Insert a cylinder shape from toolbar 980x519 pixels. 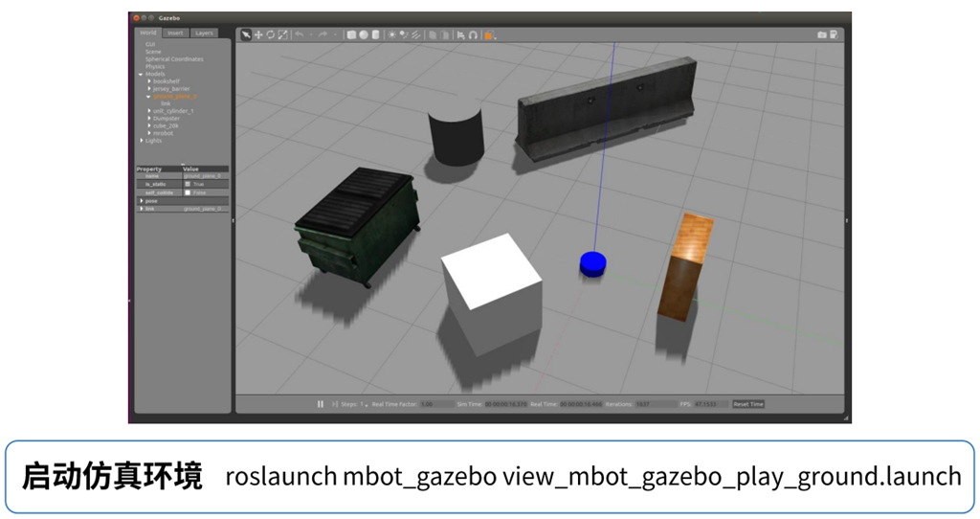pos(375,35)
